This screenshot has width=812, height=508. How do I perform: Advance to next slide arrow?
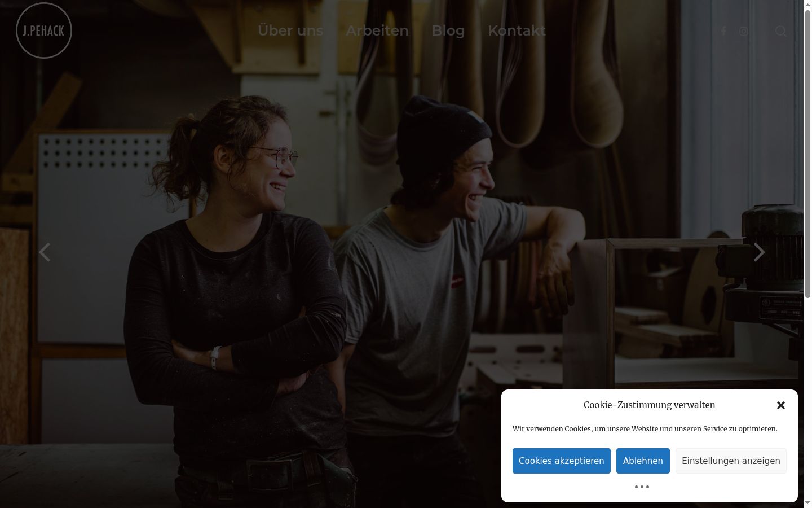(759, 252)
